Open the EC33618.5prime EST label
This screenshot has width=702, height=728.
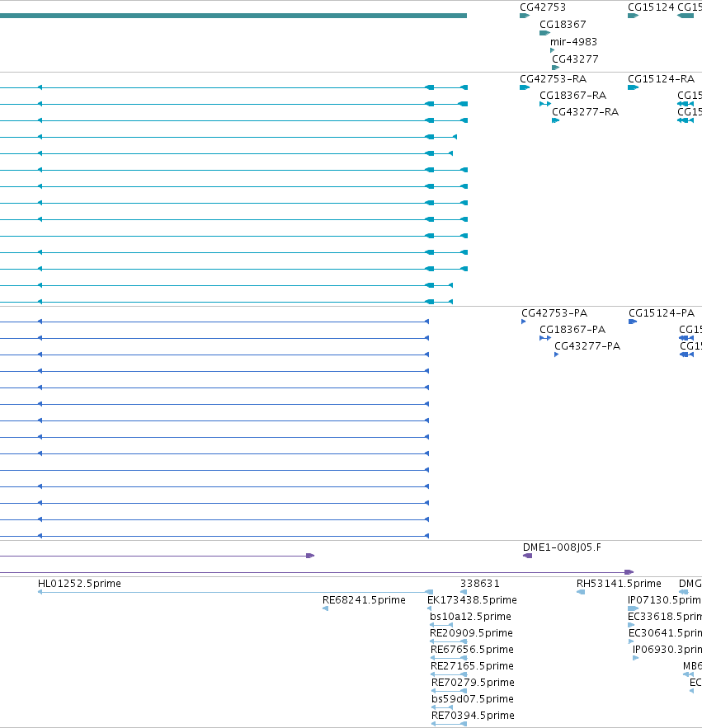664,617
